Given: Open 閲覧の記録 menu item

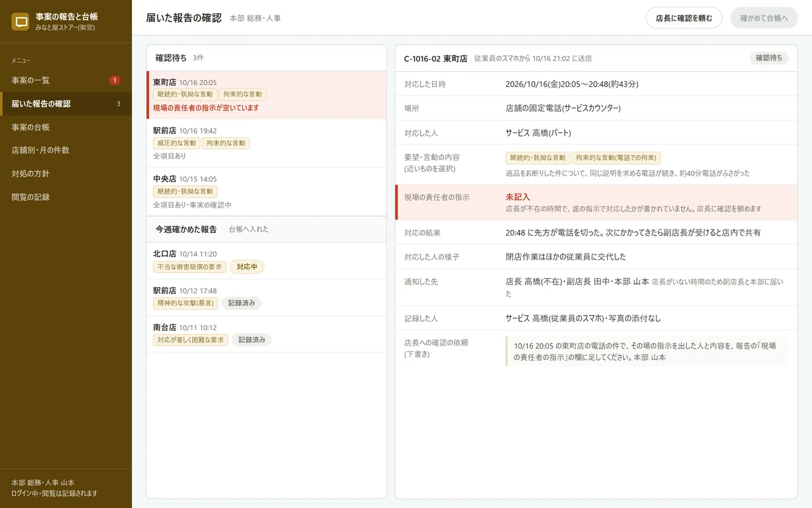Looking at the screenshot, I should pyautogui.click(x=66, y=197).
